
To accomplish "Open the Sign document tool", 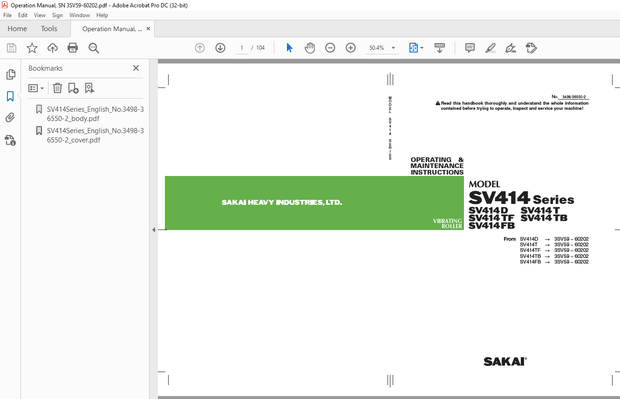I will [510, 48].
